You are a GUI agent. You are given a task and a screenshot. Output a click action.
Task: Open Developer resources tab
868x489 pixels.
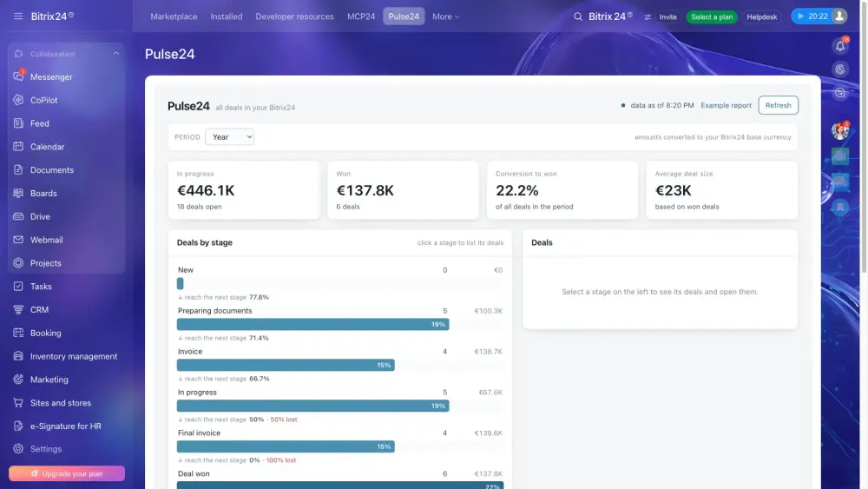[294, 17]
